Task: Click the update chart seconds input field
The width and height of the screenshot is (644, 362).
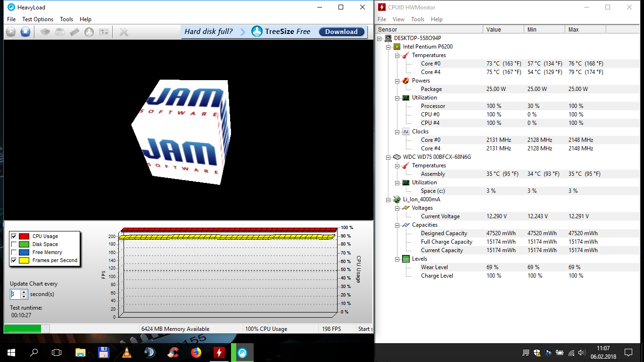Action: click(x=15, y=294)
